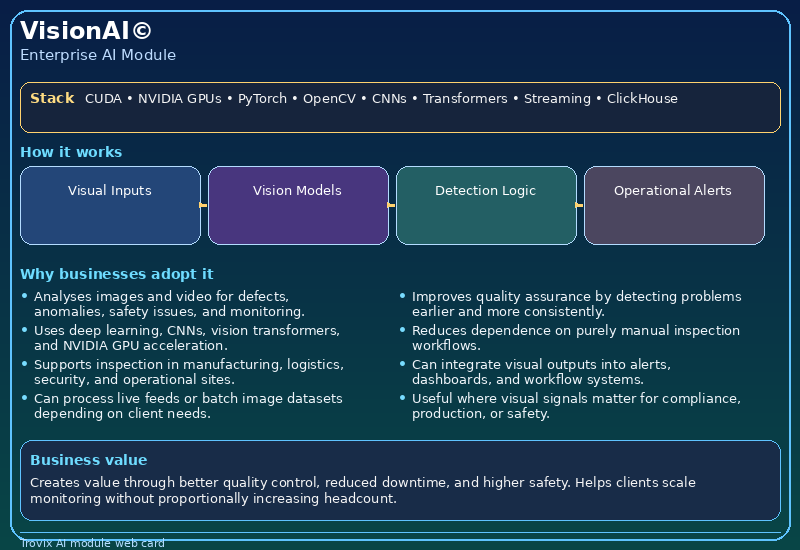Click bullet about processing live feeds

188,406
